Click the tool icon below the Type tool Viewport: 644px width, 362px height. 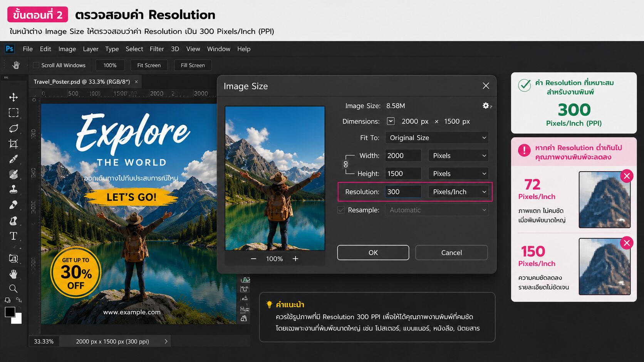pyautogui.click(x=13, y=259)
